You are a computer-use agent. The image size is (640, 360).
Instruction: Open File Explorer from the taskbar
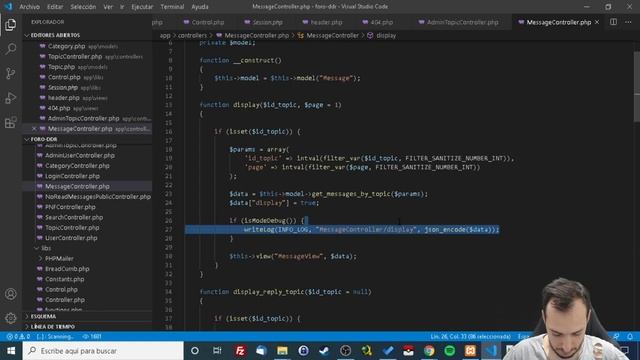click(282, 351)
